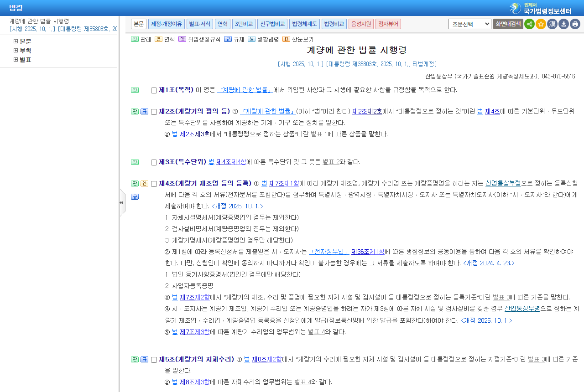Click the orange star favorite icon
This screenshot has width=584, height=392.
click(541, 24)
